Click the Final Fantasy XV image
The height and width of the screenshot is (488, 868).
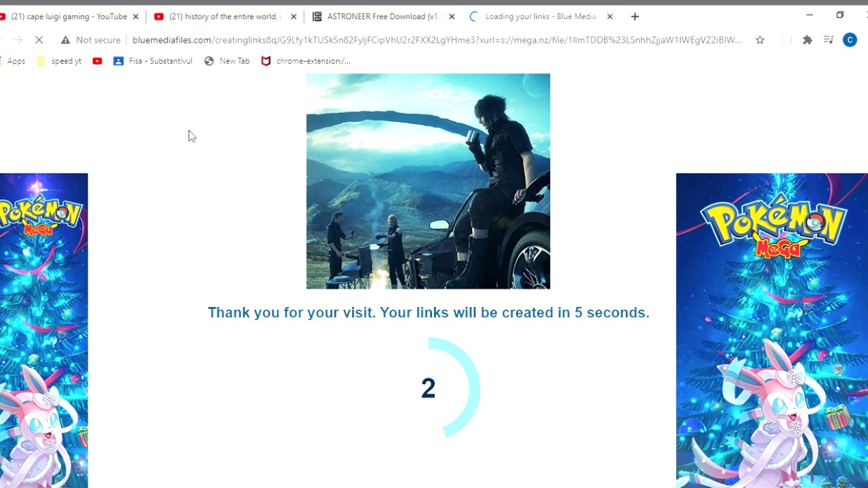click(428, 181)
